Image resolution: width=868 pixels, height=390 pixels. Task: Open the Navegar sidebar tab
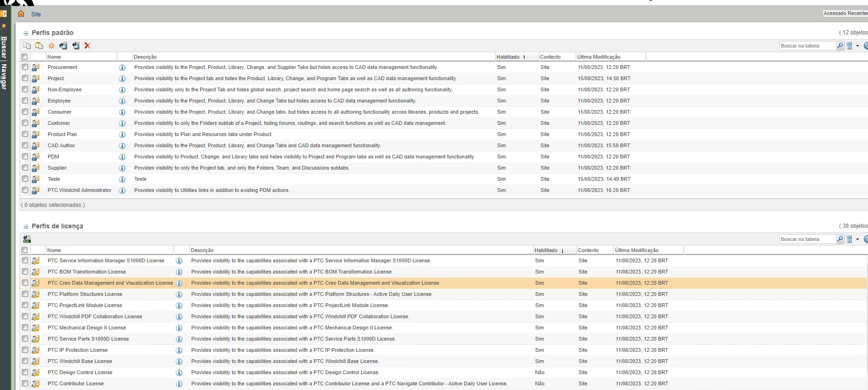pos(4,76)
